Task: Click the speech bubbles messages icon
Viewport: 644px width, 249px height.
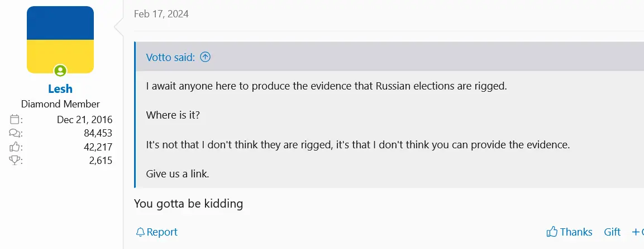Action: click(15, 133)
